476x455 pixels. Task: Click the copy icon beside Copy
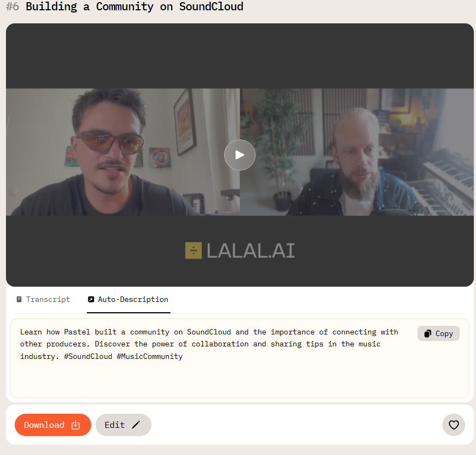428,333
